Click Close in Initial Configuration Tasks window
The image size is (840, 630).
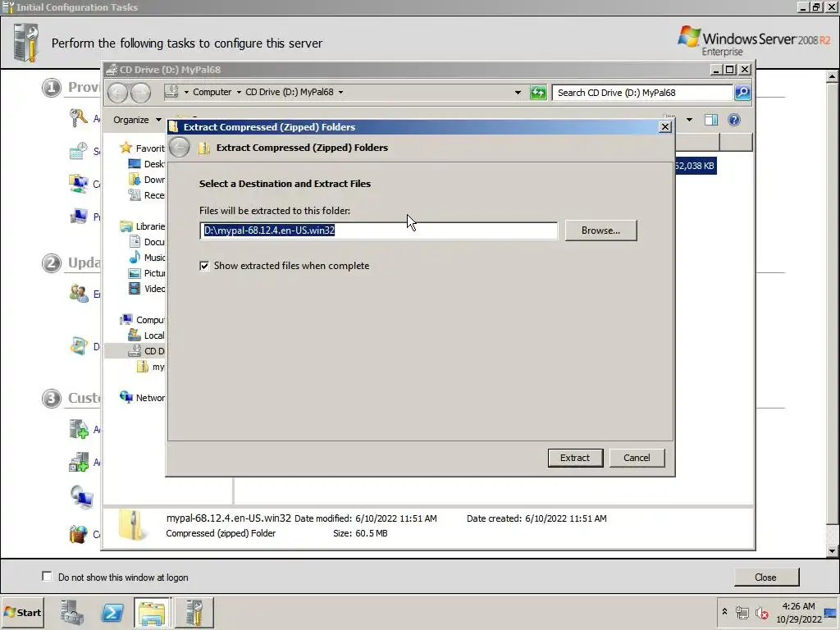[x=765, y=577]
